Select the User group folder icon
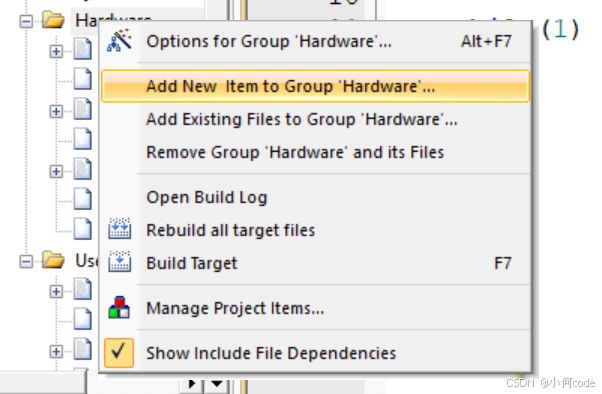 pyautogui.click(x=53, y=260)
